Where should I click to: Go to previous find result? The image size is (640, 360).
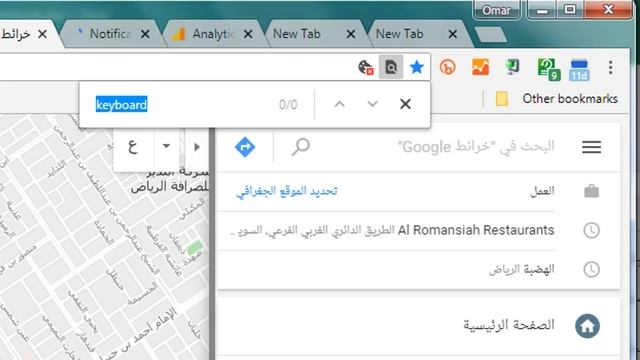[340, 104]
